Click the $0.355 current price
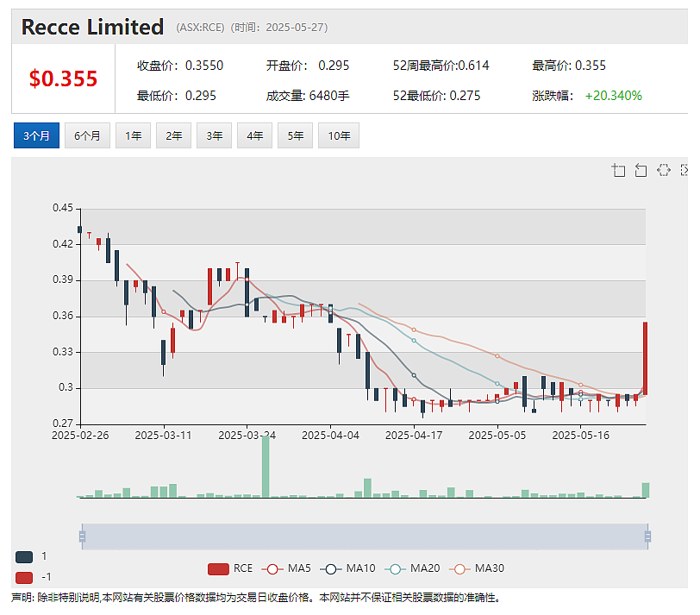Viewport: 700px width, 615px height. [x=63, y=78]
